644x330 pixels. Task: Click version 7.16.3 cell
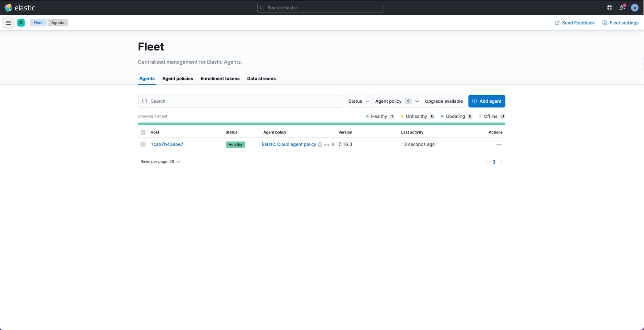[345, 144]
